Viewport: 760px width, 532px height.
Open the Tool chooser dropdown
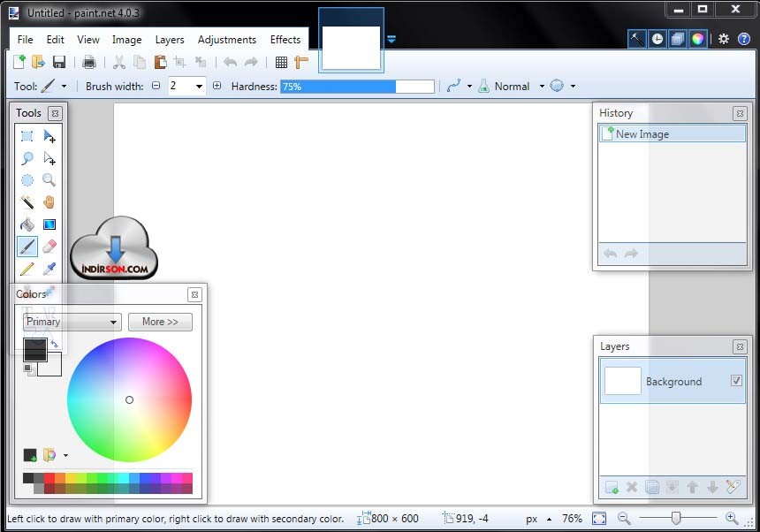pyautogui.click(x=64, y=87)
